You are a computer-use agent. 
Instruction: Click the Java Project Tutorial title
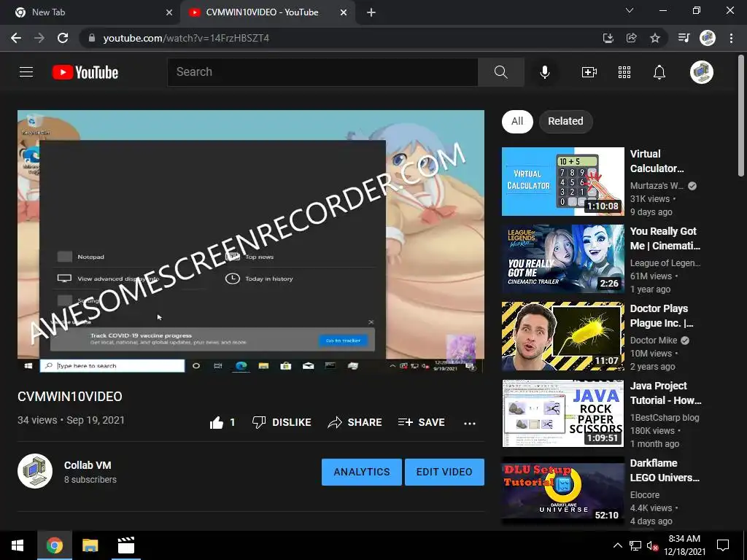point(665,393)
